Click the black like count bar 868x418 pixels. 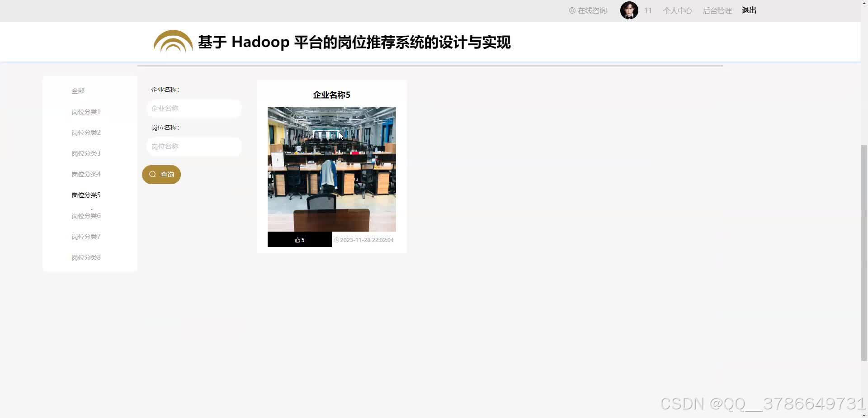[300, 239]
